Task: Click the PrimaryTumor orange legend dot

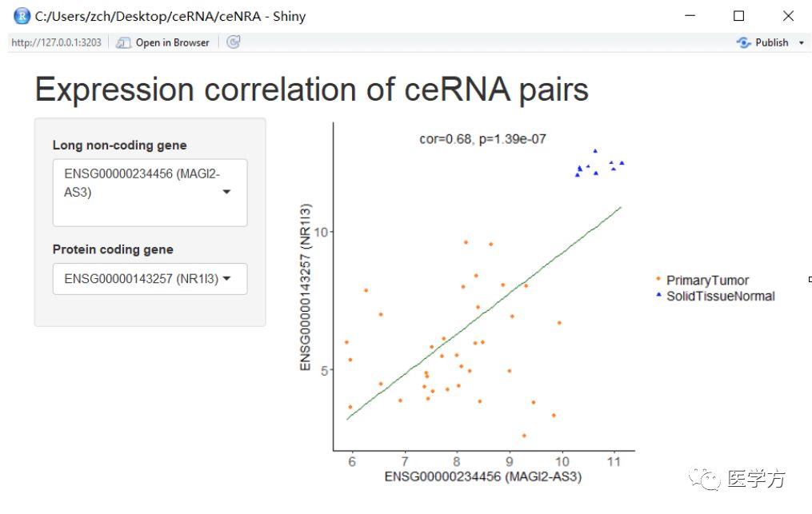Action: tap(658, 279)
